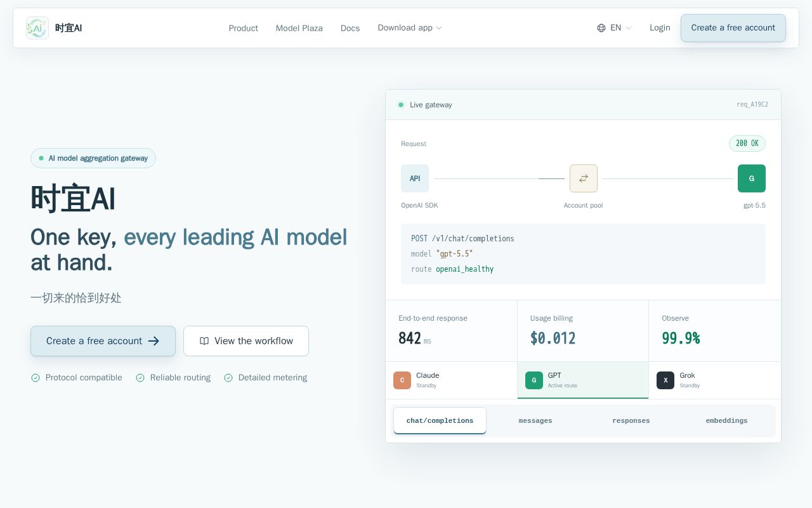Open the Docs page
The width and height of the screenshot is (812, 508).
tap(350, 28)
